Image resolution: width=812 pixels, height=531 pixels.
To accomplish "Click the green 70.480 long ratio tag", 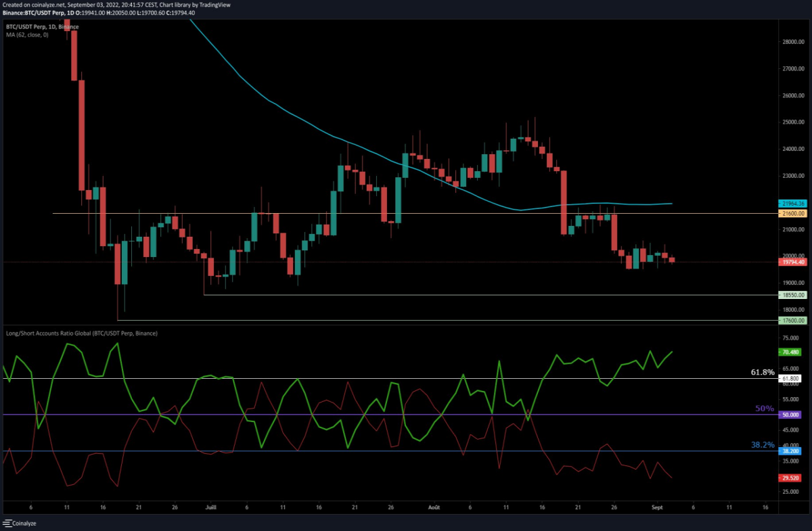I will (x=791, y=352).
